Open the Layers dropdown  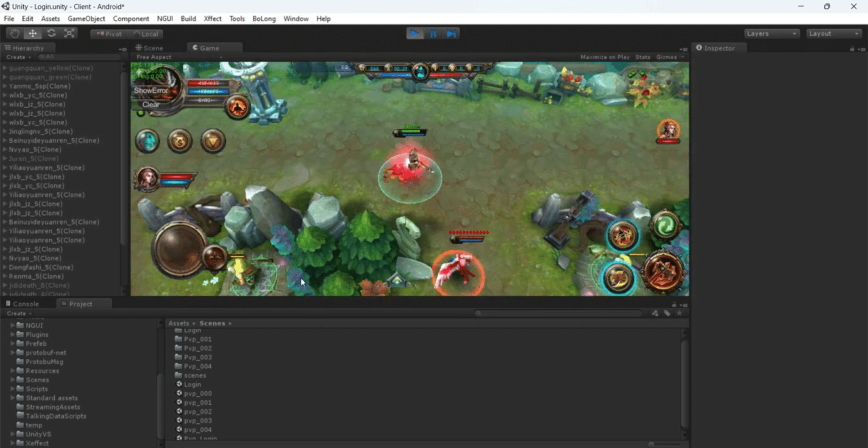pyautogui.click(x=772, y=34)
